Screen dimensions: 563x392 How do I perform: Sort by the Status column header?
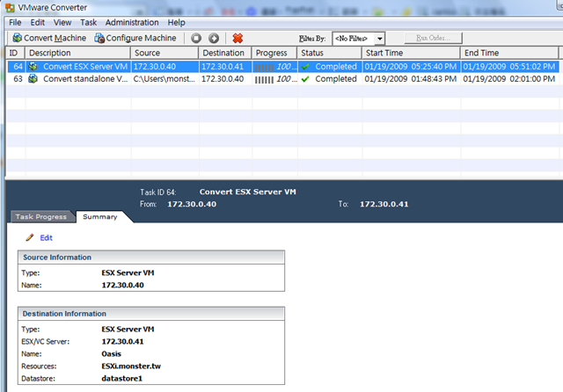tap(329, 53)
